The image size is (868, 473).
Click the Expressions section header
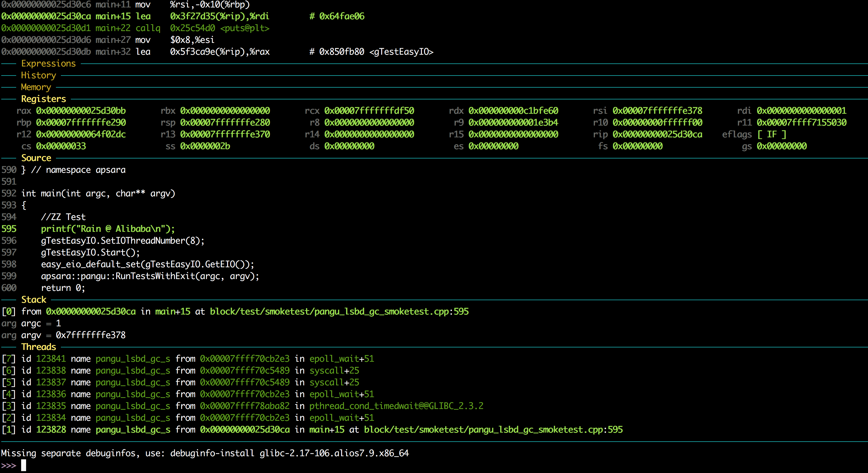click(x=48, y=63)
